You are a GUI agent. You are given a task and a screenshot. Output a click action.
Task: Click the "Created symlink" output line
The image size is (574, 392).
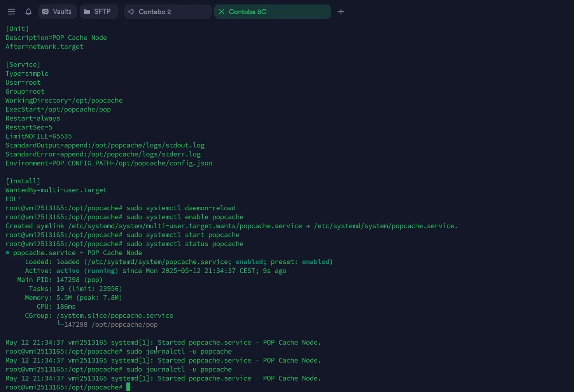pyautogui.click(x=231, y=226)
